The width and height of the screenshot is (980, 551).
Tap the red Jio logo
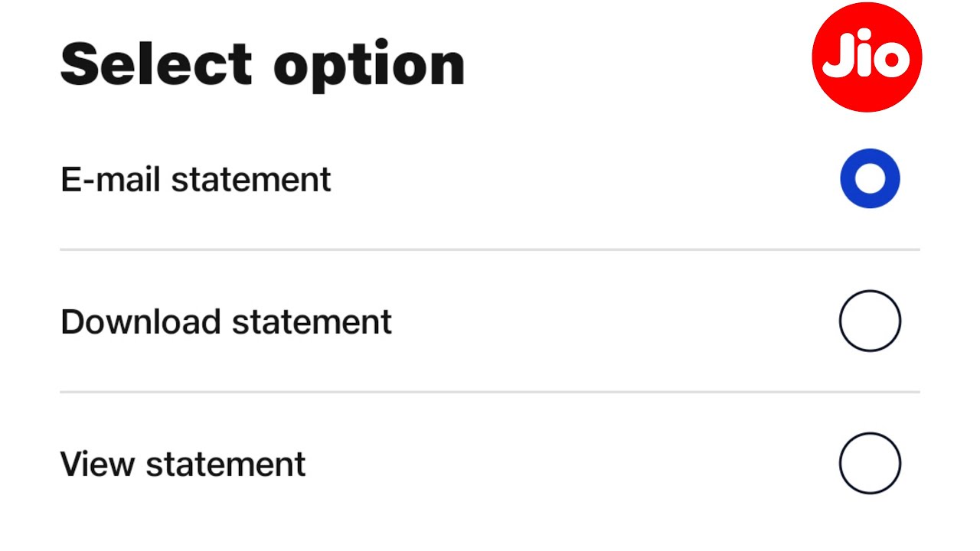(867, 57)
